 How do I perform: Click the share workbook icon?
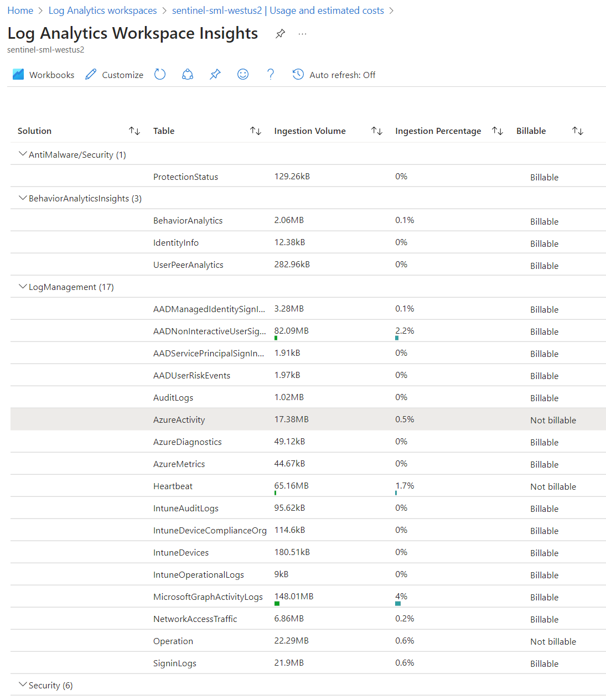(188, 74)
